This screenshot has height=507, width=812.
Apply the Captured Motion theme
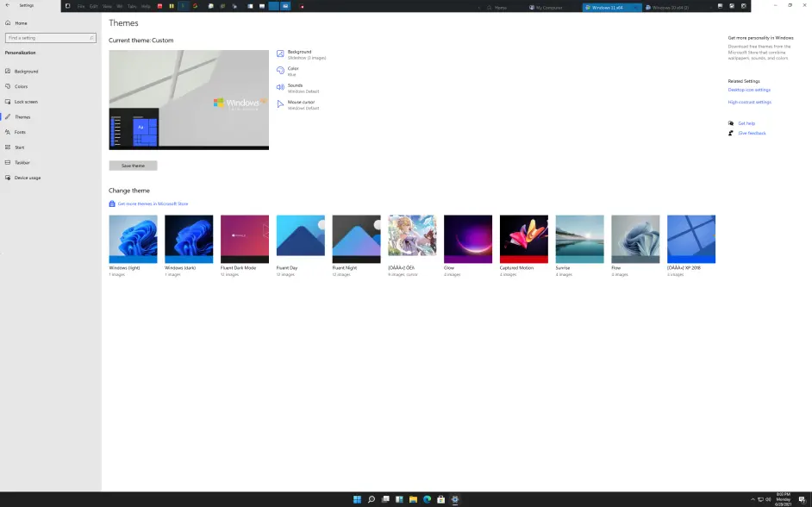coord(524,239)
